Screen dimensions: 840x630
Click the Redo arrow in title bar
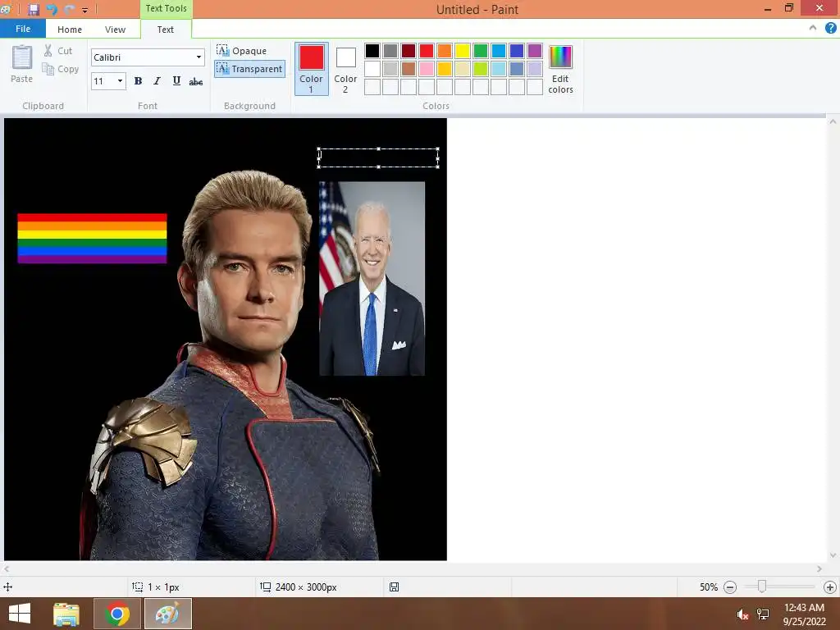(69, 10)
